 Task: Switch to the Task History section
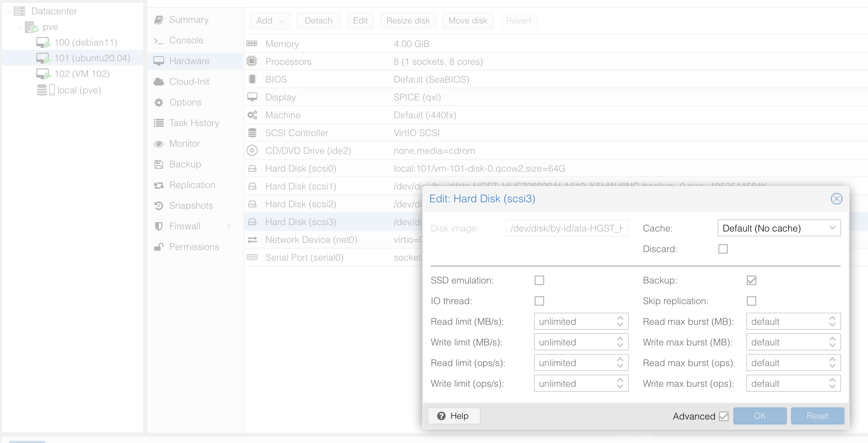(159, 123)
